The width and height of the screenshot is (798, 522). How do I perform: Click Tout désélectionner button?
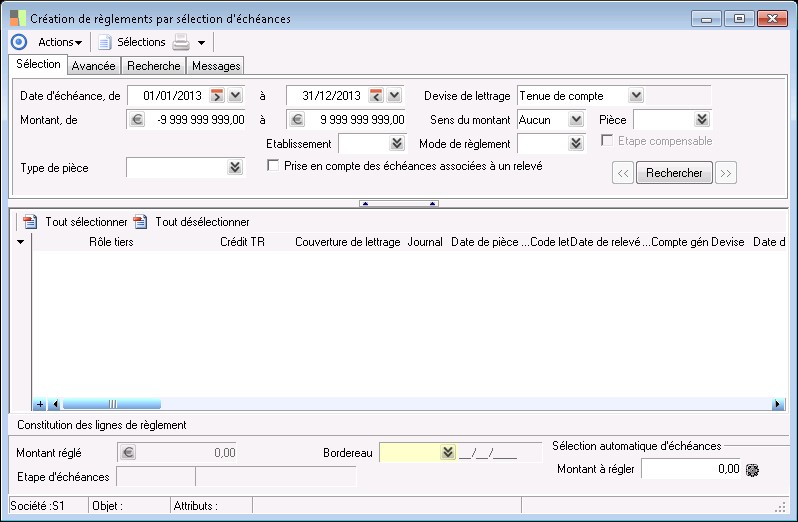click(x=202, y=222)
